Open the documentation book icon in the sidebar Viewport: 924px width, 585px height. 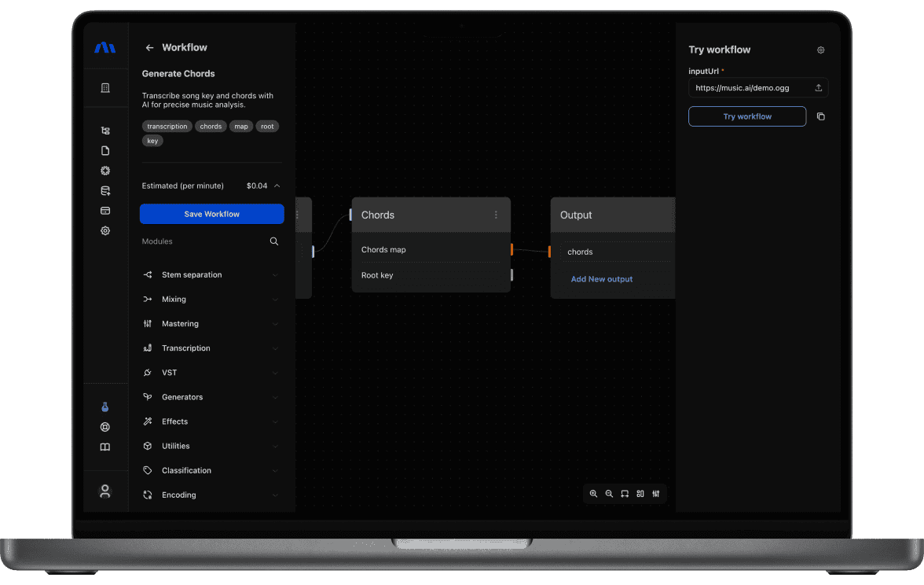(x=104, y=447)
